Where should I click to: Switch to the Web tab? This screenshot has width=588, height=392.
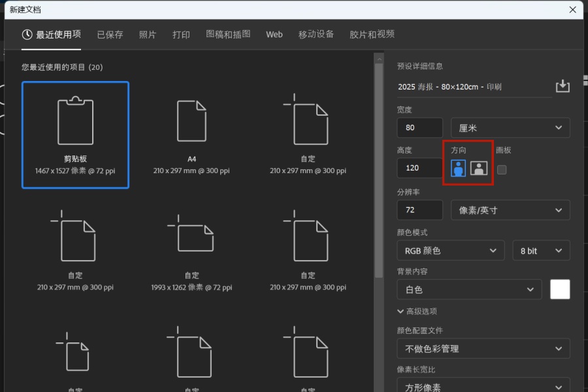click(274, 35)
